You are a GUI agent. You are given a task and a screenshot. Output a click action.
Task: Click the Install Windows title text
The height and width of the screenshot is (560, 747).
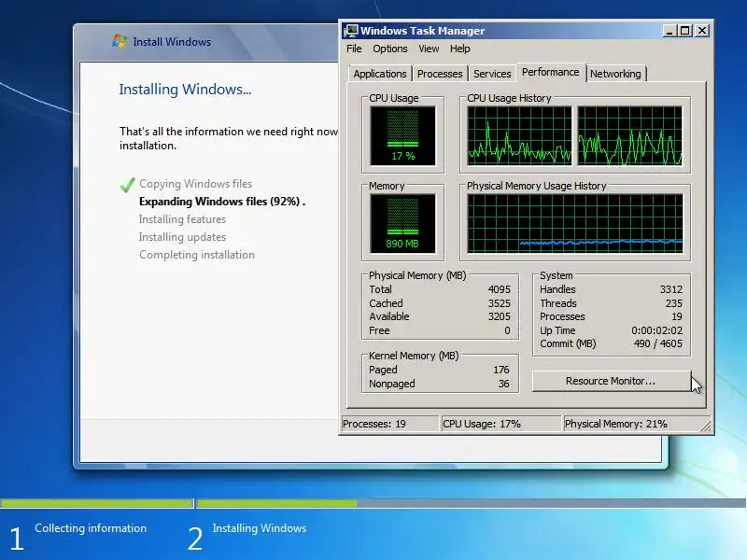click(172, 42)
